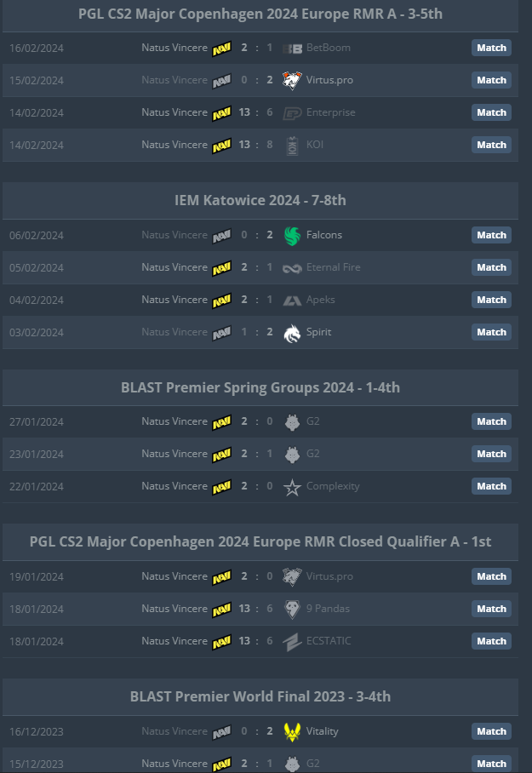Click the 9 Pandas team logo
Screen dimensions: 532x773
(292, 610)
